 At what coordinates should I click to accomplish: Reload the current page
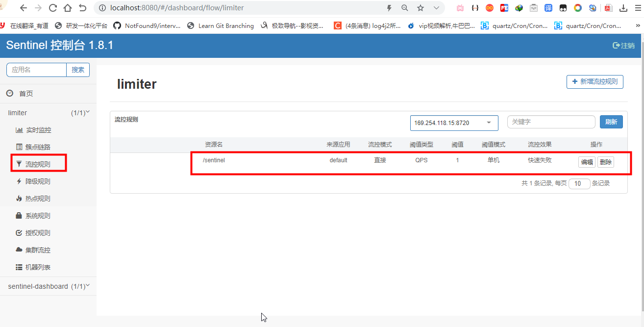[x=53, y=8]
